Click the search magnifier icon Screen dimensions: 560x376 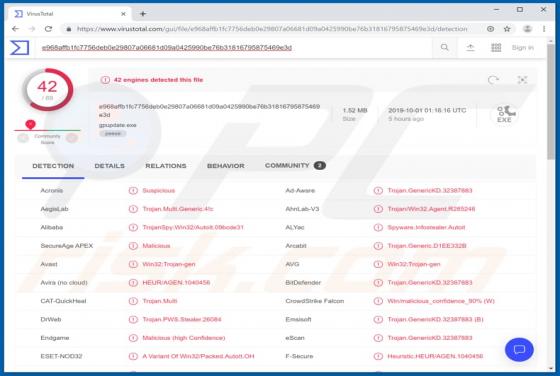tap(444, 47)
